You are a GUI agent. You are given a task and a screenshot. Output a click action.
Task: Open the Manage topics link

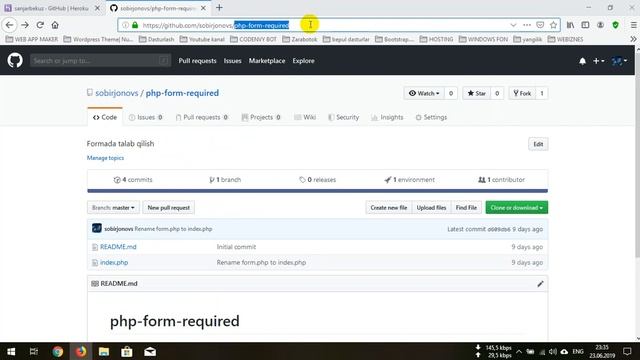click(x=105, y=158)
